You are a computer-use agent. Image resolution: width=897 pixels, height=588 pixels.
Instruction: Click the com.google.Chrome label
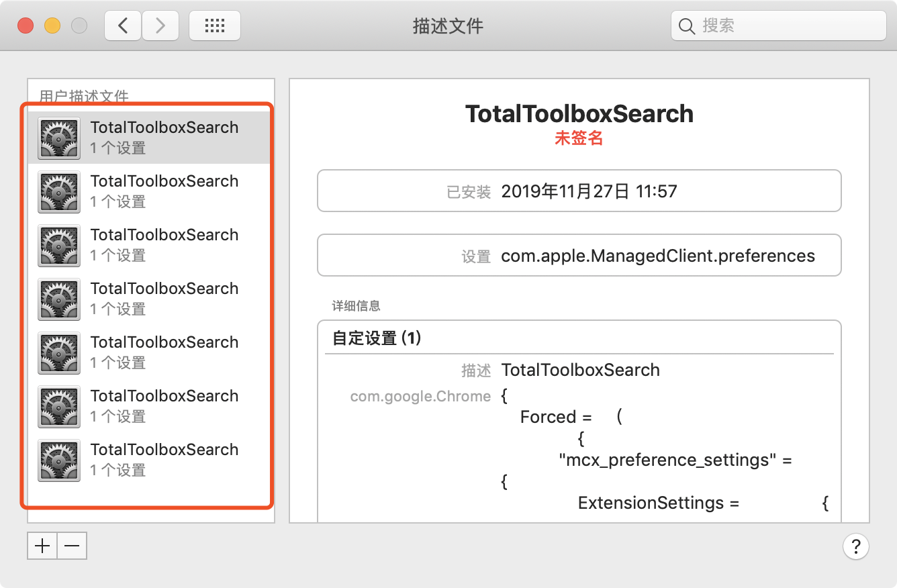(x=420, y=397)
